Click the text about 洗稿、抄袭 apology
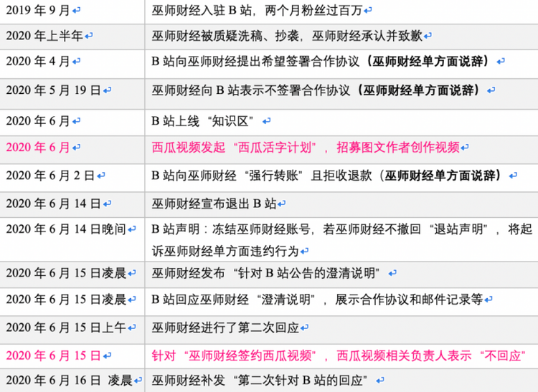The image size is (538, 392). coord(287,36)
